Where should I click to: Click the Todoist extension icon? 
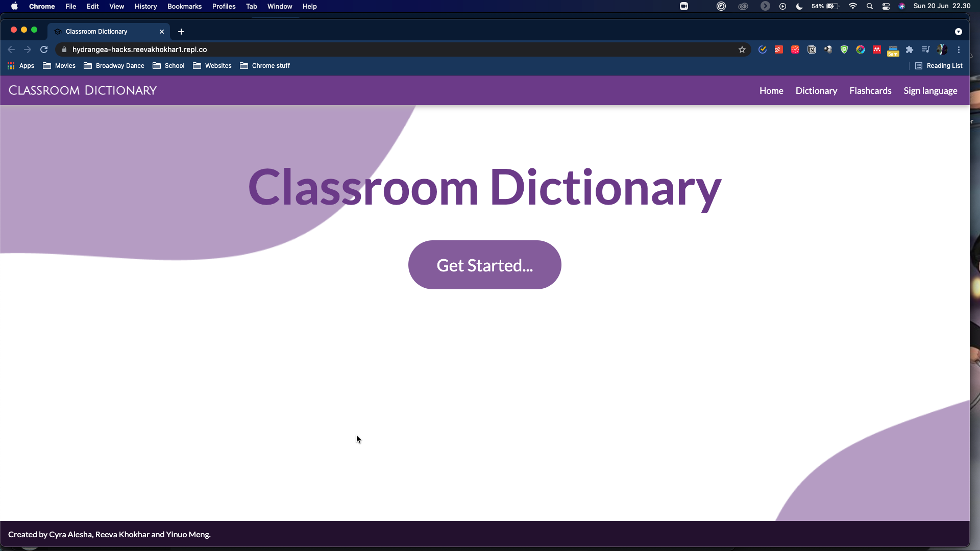tap(778, 49)
